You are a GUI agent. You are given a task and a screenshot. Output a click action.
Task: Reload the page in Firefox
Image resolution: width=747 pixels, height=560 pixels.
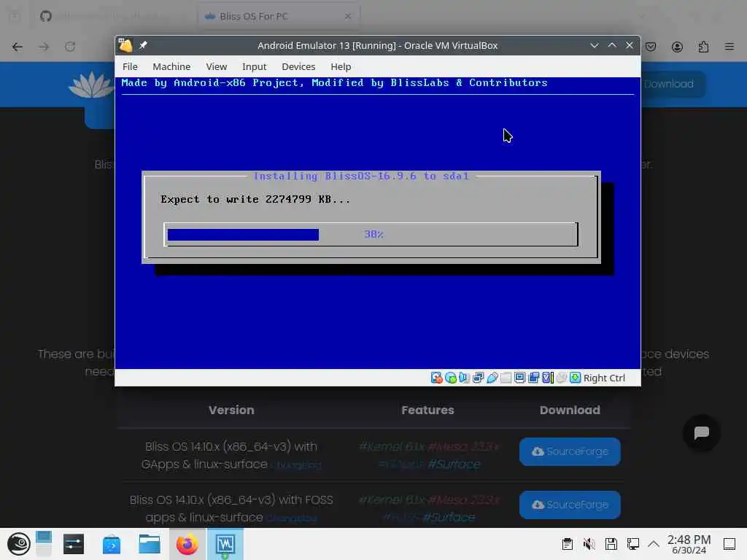(x=70, y=47)
